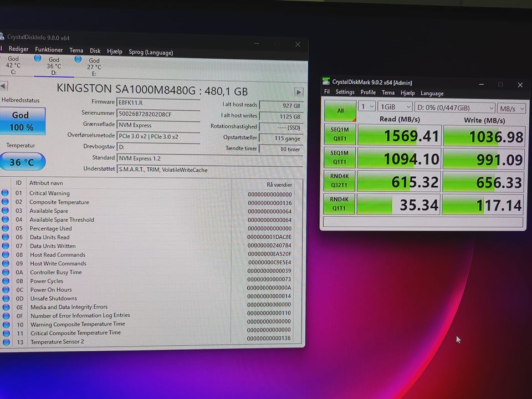532x399 pixels.
Task: Click orb for Warning Composite Temperature Time
Action: coord(6,325)
